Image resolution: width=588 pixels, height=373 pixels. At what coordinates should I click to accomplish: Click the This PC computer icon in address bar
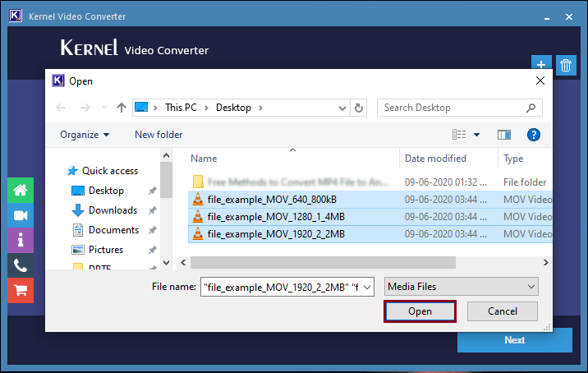pyautogui.click(x=141, y=108)
